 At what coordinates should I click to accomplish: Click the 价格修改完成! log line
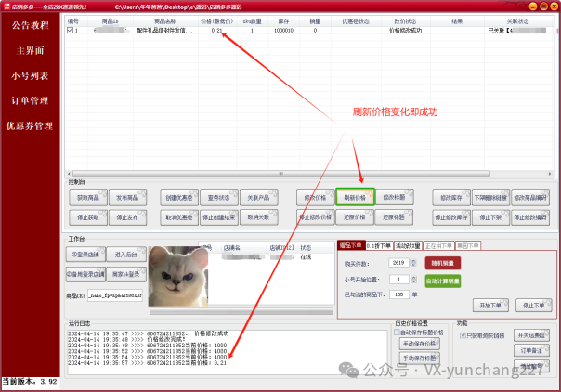126,339
